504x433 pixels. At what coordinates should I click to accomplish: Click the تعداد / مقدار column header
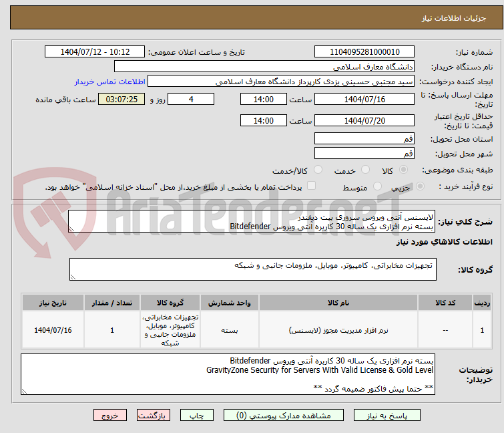[112, 303]
